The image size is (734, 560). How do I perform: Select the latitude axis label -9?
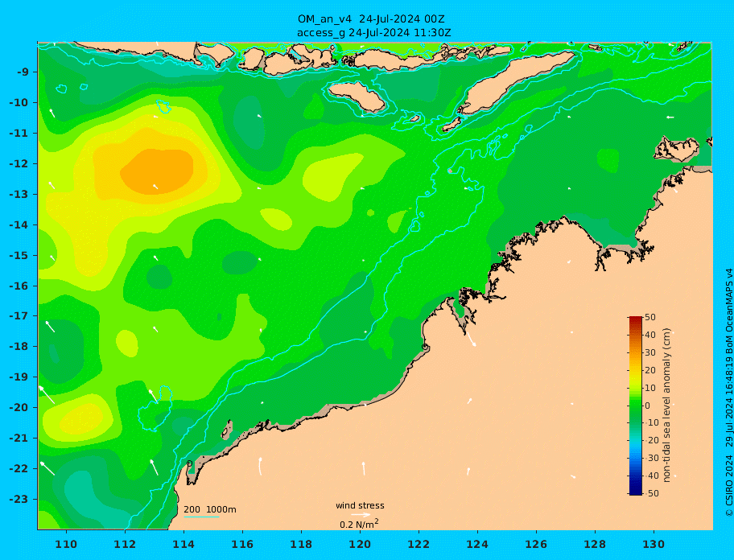click(x=23, y=72)
